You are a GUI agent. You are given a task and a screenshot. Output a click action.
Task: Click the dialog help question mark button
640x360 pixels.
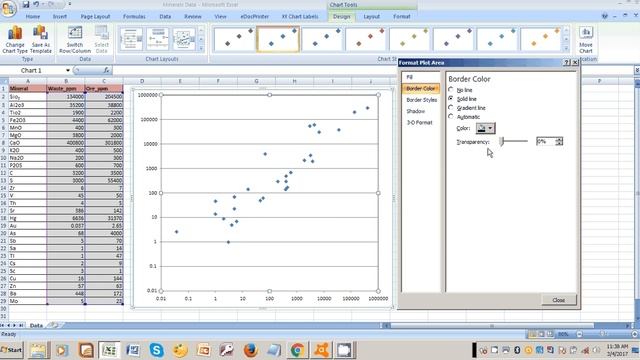coord(567,62)
